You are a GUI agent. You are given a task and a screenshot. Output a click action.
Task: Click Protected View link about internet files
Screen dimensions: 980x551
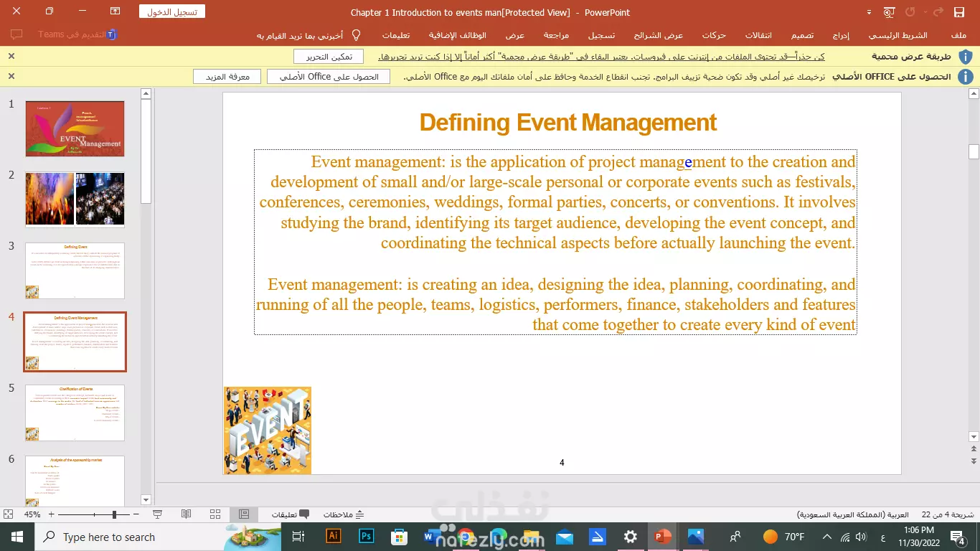[x=601, y=57]
